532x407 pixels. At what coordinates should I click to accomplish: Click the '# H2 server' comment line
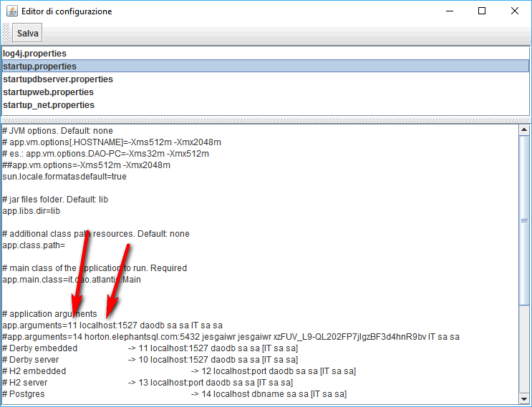pyautogui.click(x=147, y=383)
